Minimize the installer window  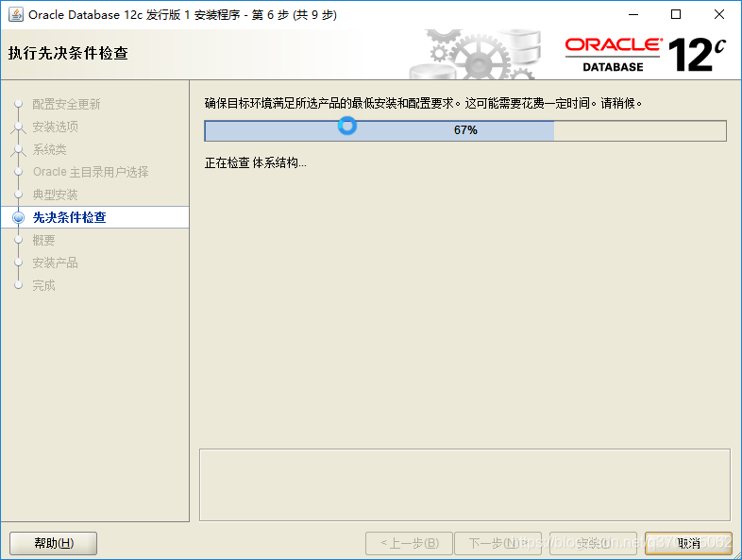(x=633, y=15)
